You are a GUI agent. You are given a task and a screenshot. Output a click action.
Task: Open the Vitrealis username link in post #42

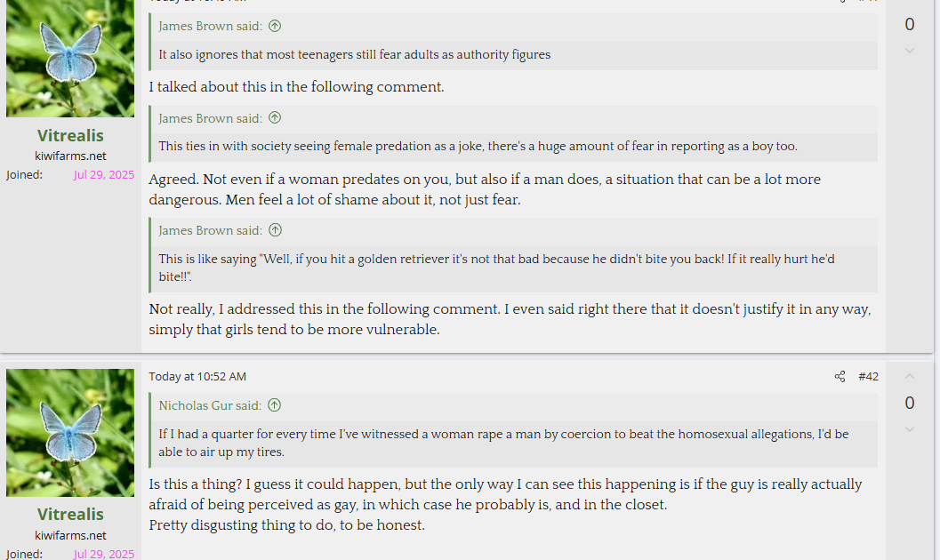point(70,515)
